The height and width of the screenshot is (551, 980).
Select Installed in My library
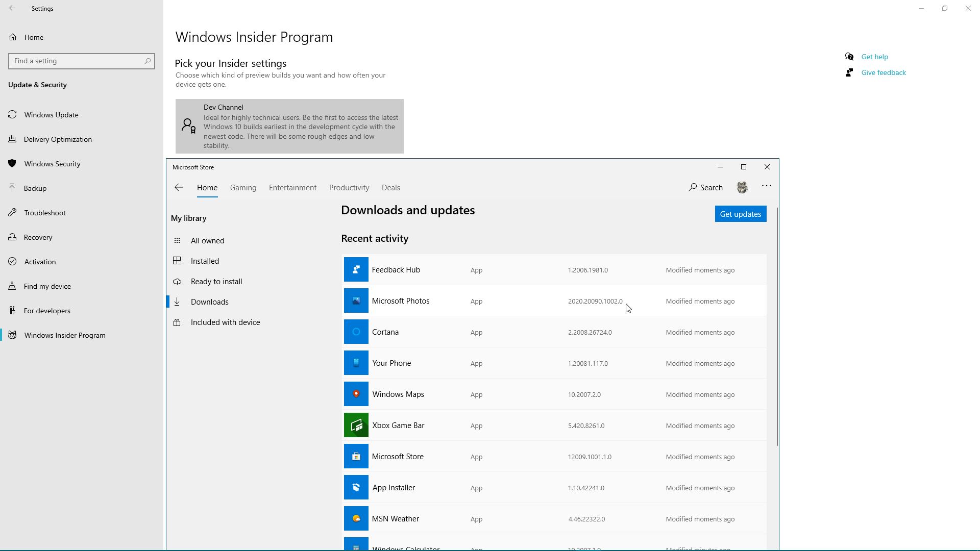pos(205,261)
